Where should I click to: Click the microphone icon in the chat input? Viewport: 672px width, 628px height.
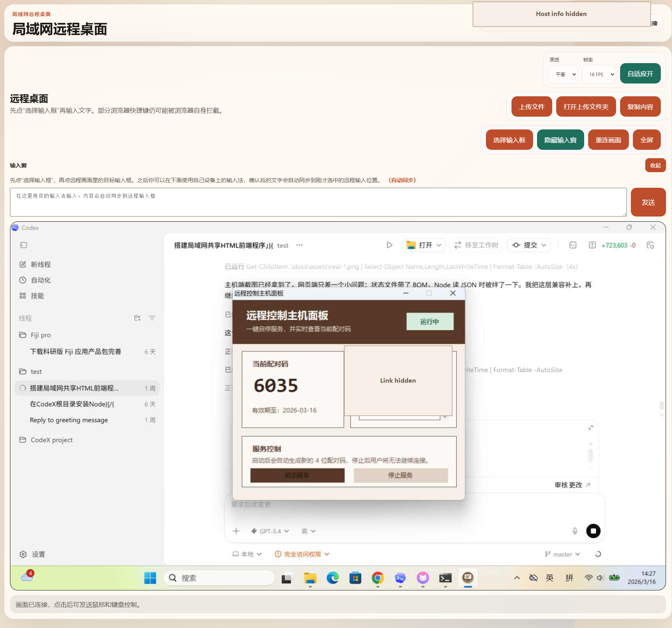click(575, 531)
